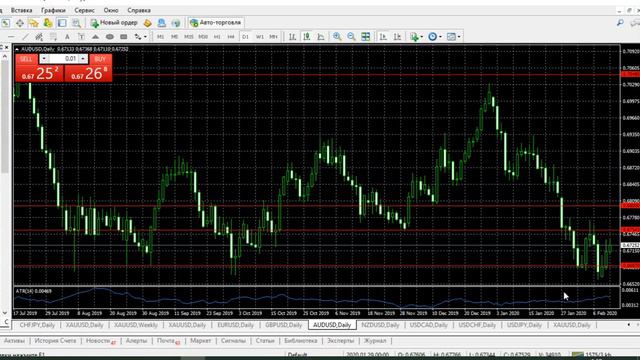Click the BUY button
Screen dimensions: 640x360
100,59
